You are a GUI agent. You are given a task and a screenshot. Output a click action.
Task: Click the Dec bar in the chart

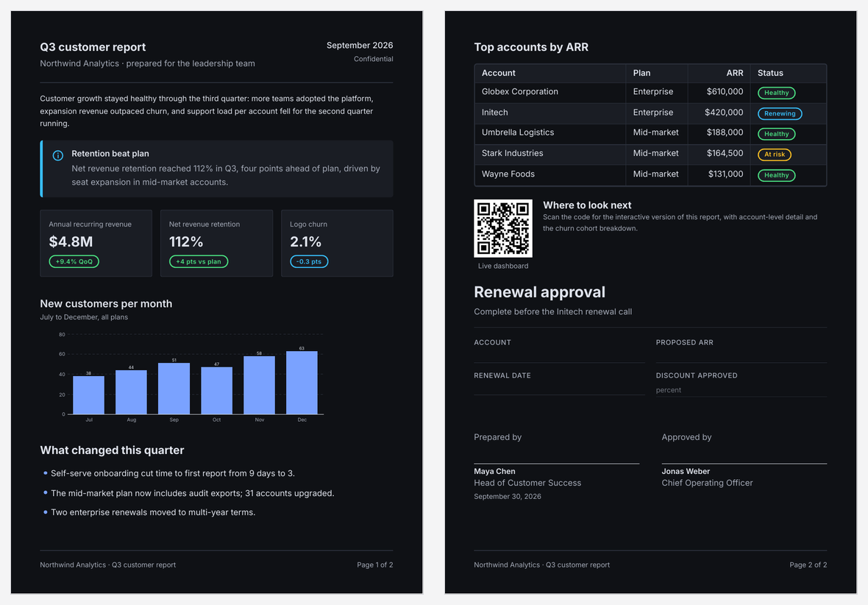click(302, 382)
